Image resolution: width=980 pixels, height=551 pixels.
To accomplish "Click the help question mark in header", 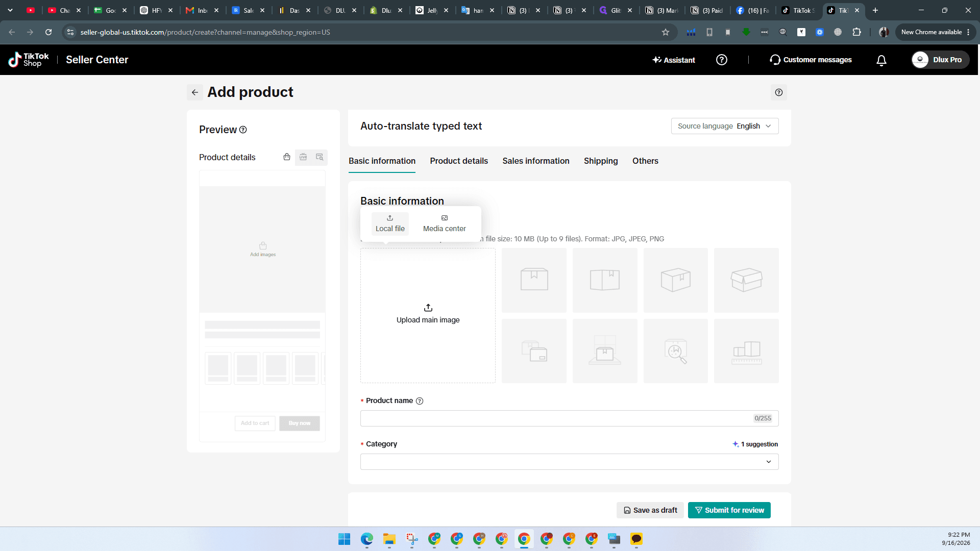I will (x=721, y=60).
